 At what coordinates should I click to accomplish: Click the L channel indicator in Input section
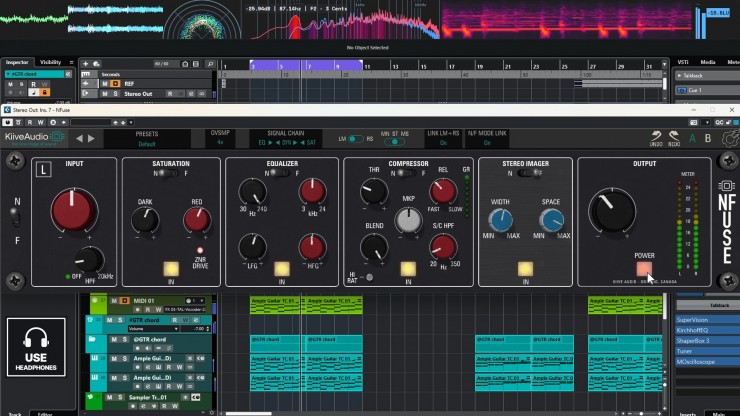pos(43,169)
